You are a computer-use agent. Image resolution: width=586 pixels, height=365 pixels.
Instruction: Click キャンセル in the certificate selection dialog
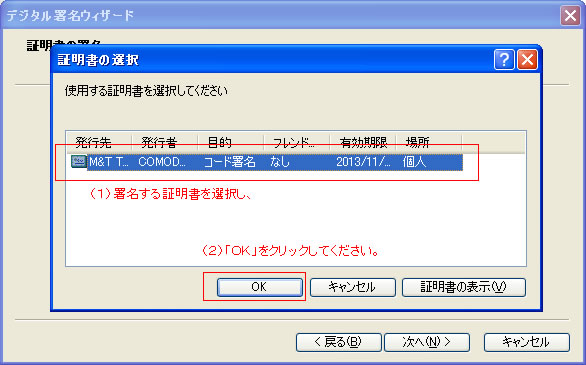[x=352, y=287]
